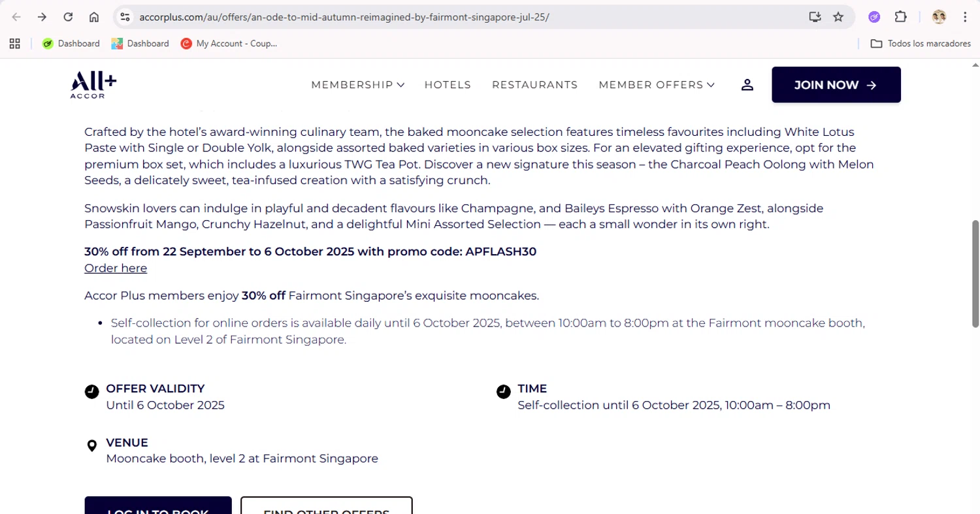
Task: Open the Chrome profile avatar
Action: tap(939, 17)
